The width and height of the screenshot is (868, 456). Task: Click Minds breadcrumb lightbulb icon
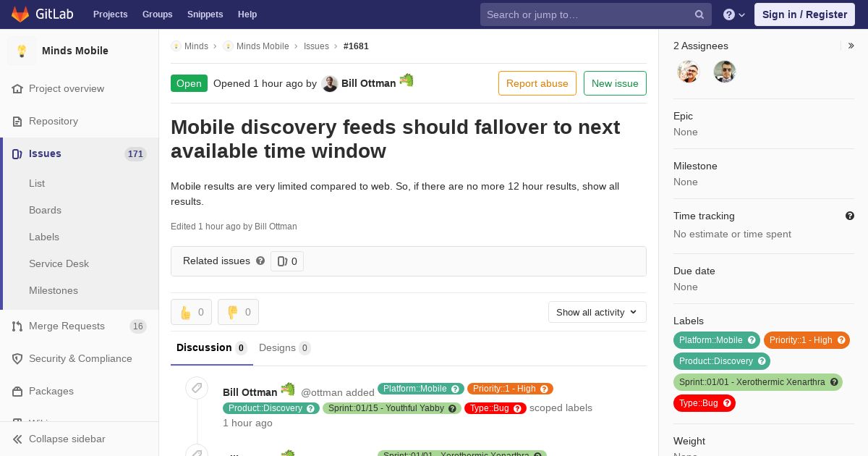click(x=176, y=46)
